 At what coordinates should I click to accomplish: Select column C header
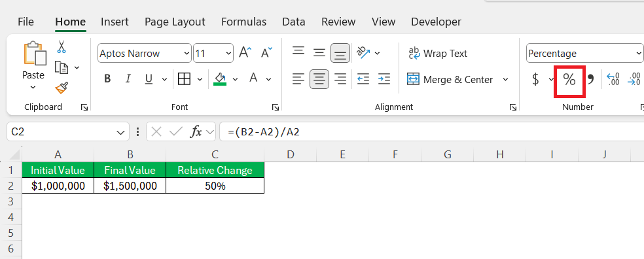215,155
